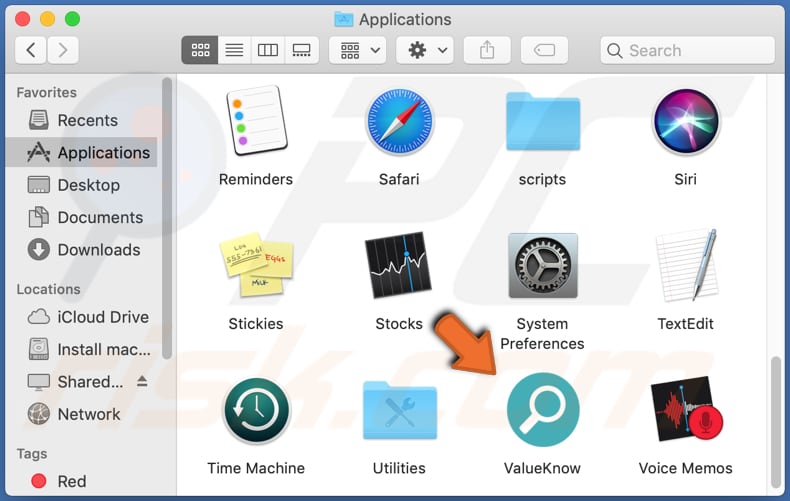Click the Edit Tags toolbar button
This screenshot has width=790, height=501.
point(544,50)
